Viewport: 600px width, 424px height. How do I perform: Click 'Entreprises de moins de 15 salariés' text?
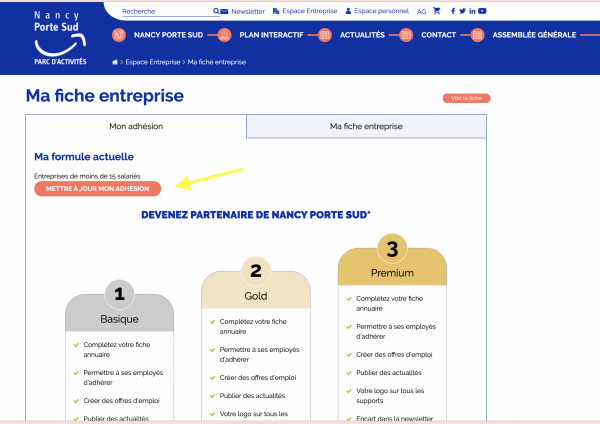87,176
